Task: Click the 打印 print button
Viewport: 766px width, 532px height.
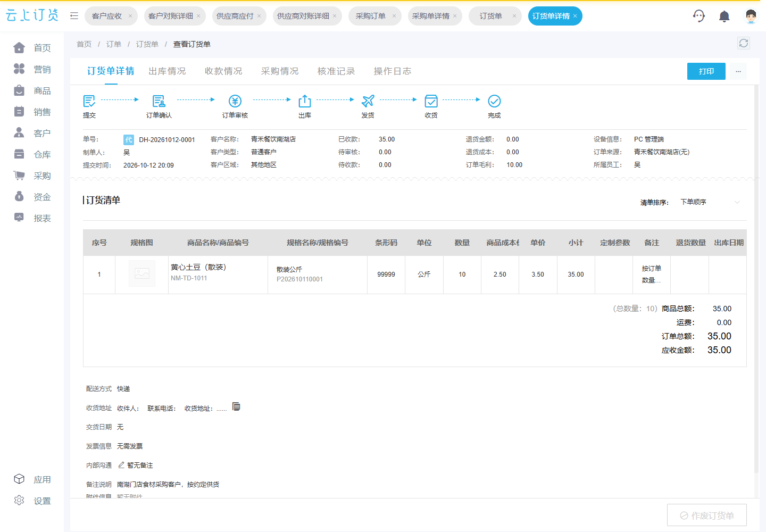Action: (x=706, y=71)
